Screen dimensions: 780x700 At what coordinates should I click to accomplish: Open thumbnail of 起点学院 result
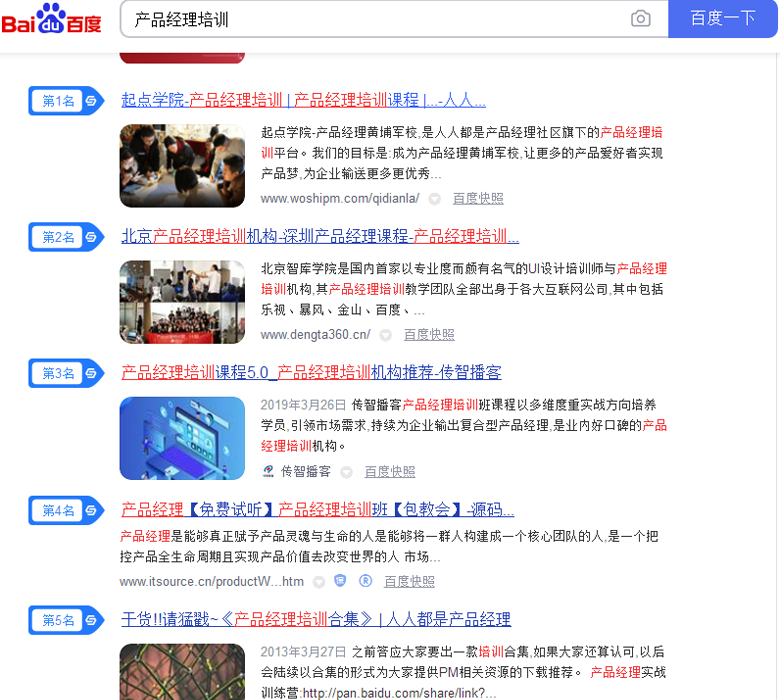(182, 166)
